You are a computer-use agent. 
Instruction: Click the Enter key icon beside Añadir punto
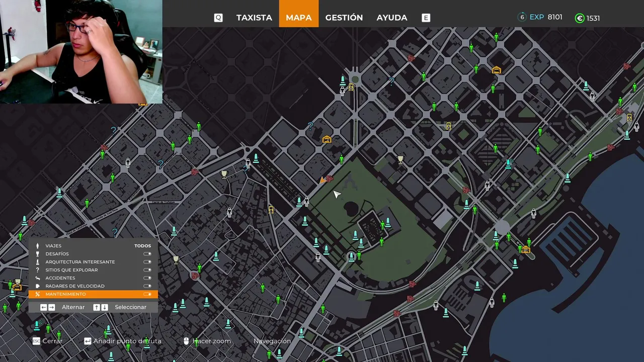[x=88, y=341]
